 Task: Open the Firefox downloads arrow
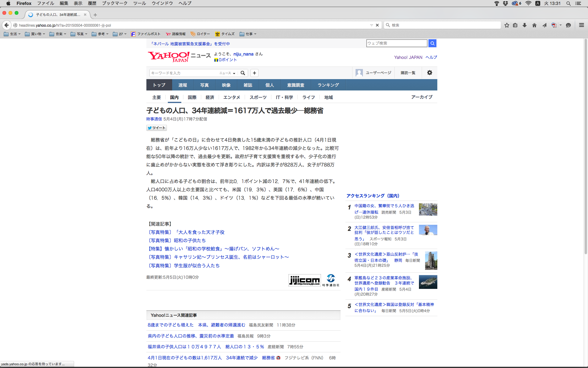click(525, 25)
